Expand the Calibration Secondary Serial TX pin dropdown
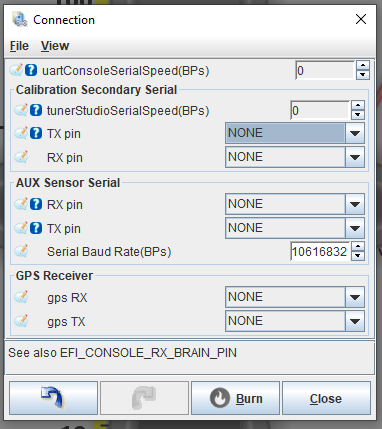This screenshot has height=429, width=382. [355, 133]
